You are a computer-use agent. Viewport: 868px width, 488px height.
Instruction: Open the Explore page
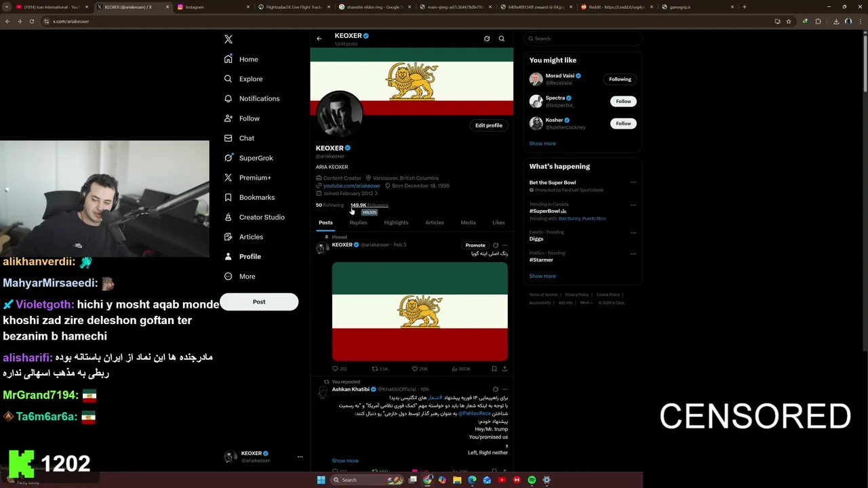point(243,79)
